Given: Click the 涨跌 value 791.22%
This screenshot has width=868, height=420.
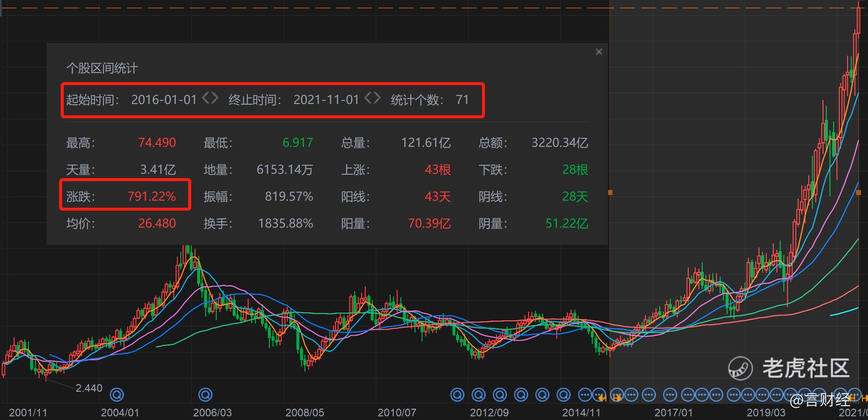Looking at the screenshot, I should (152, 196).
